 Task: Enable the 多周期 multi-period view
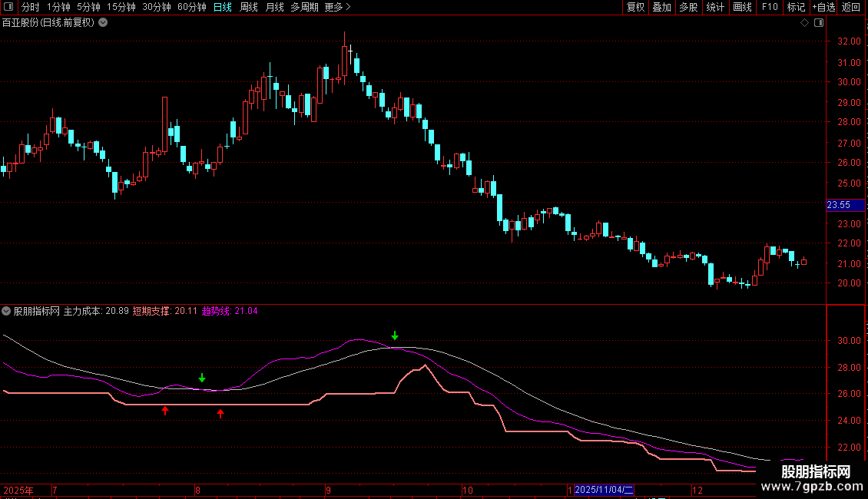coord(304,7)
